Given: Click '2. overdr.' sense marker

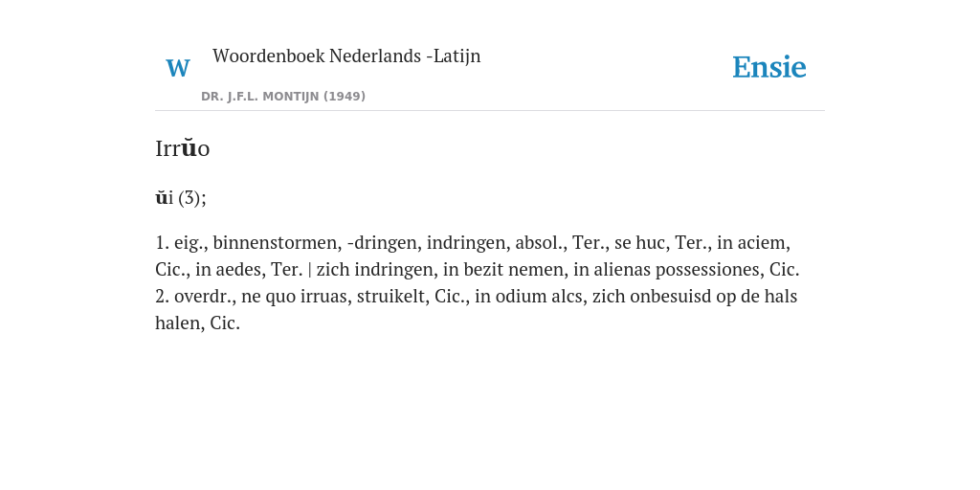Looking at the screenshot, I should coord(193,296).
